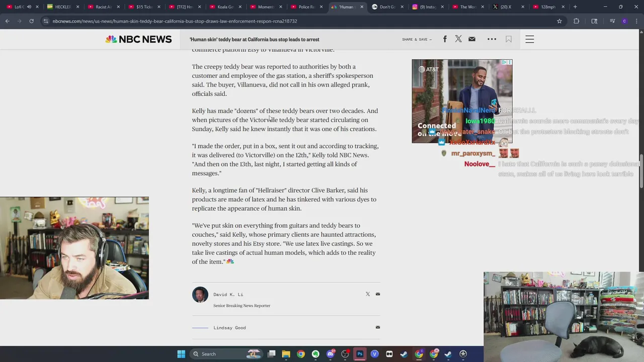Viewport: 644px width, 362px height.
Task: Go back to previous page
Action: click(x=7, y=21)
